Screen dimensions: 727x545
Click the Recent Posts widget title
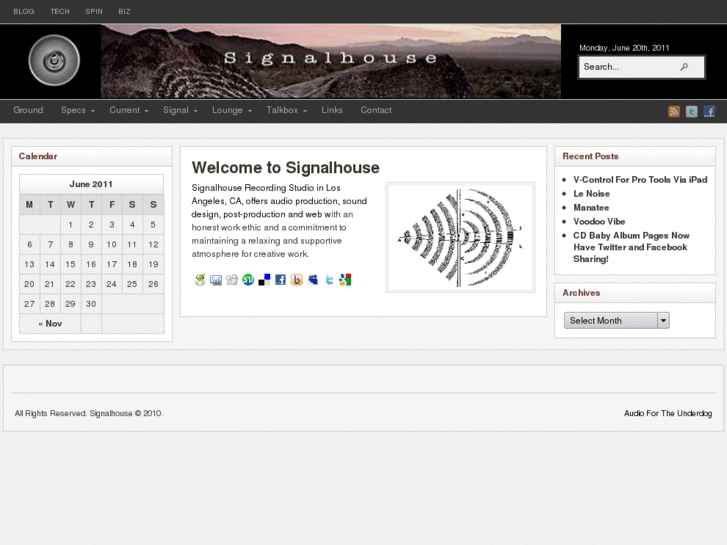point(590,156)
